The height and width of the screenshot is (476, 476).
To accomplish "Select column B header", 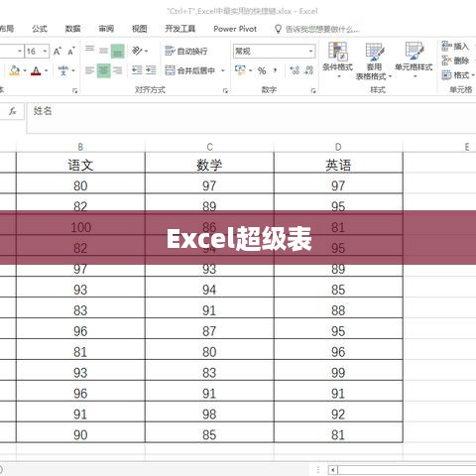I will [80, 147].
